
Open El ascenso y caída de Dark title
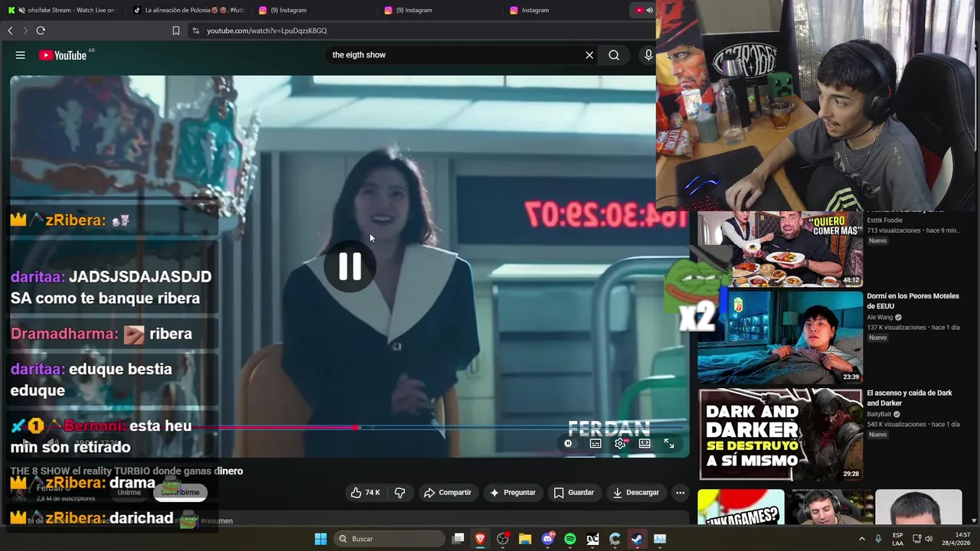(910, 398)
